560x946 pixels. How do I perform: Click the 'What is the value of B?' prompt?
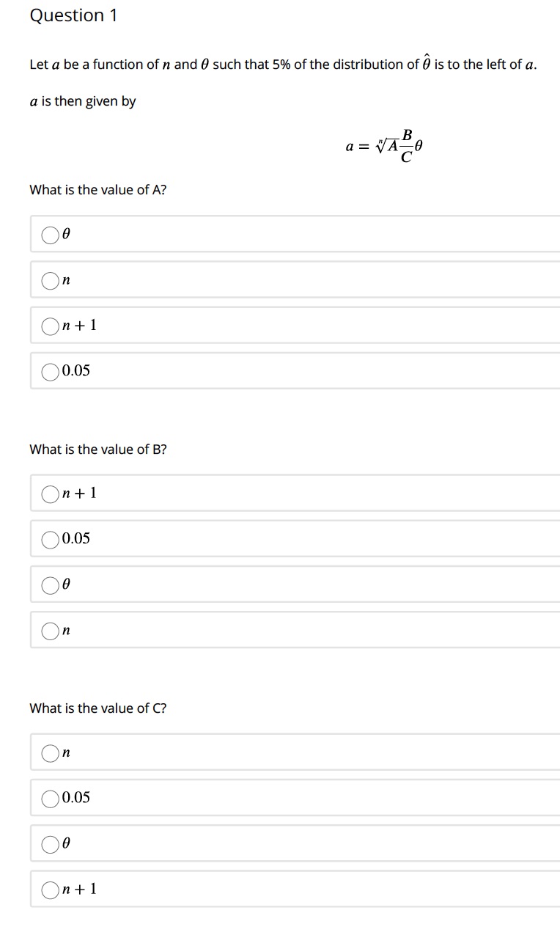[x=97, y=449]
